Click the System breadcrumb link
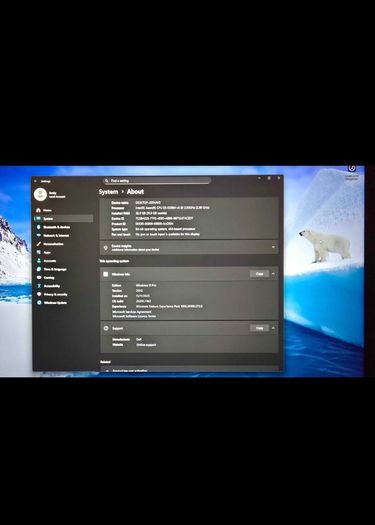 [x=108, y=192]
